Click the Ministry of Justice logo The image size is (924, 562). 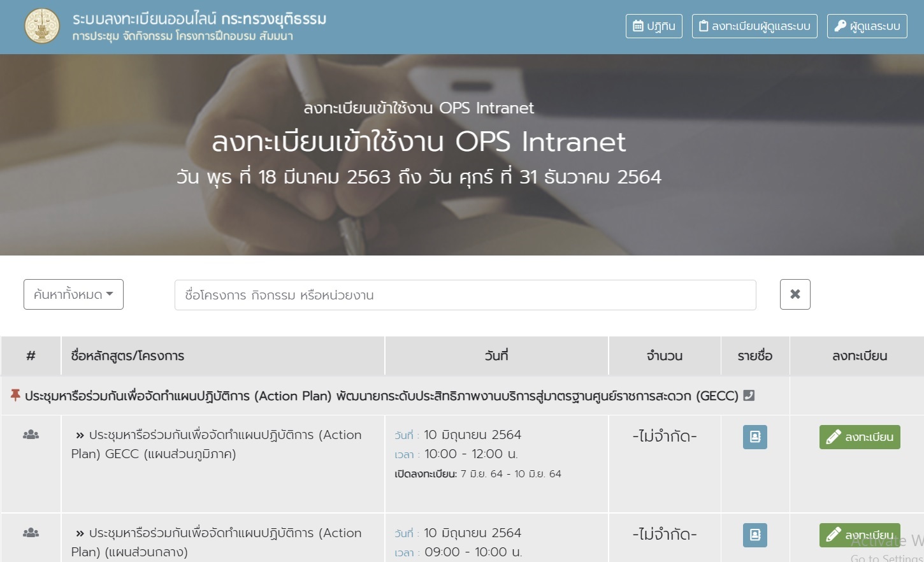(42, 26)
